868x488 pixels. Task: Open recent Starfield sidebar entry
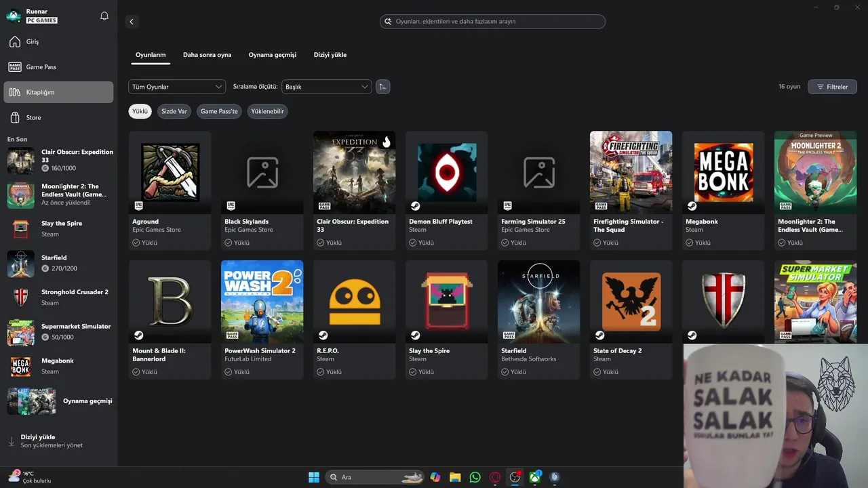point(60,264)
